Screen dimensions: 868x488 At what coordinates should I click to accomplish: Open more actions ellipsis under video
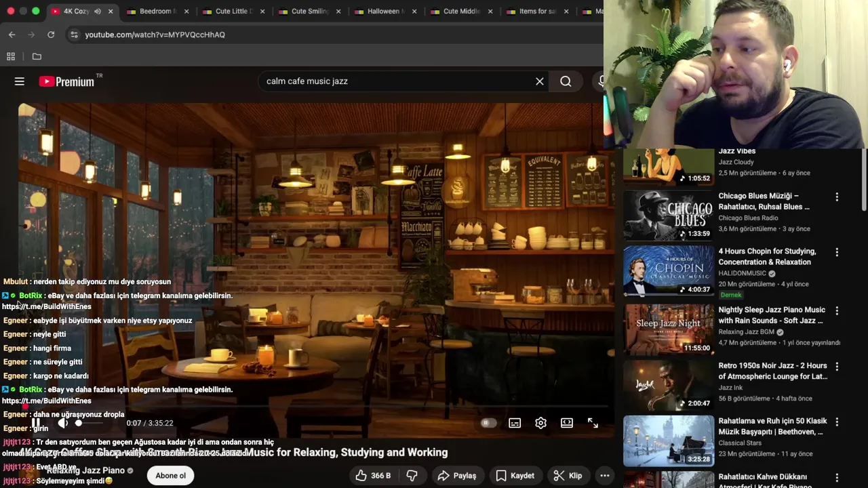pos(605,476)
